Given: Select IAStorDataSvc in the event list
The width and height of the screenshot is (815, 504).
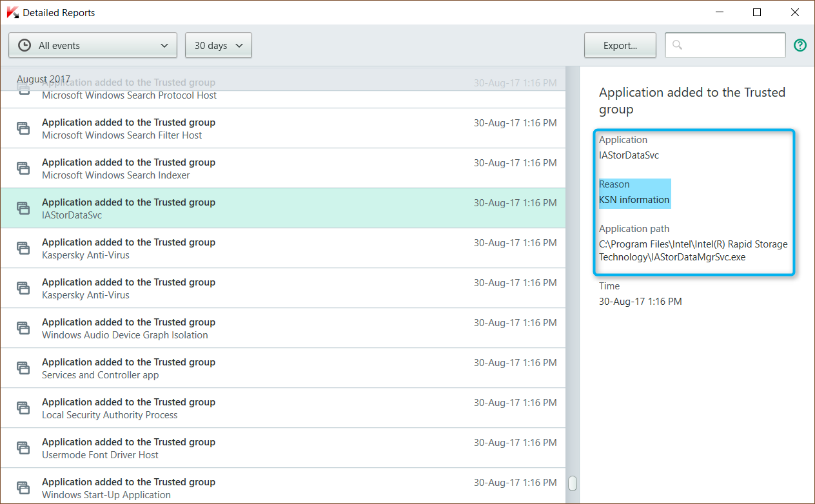Looking at the screenshot, I should coord(282,208).
